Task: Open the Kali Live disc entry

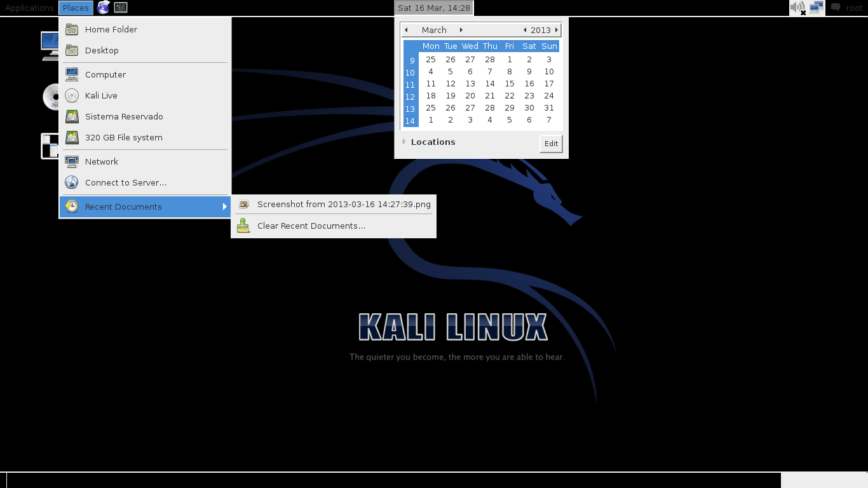Action: click(145, 95)
